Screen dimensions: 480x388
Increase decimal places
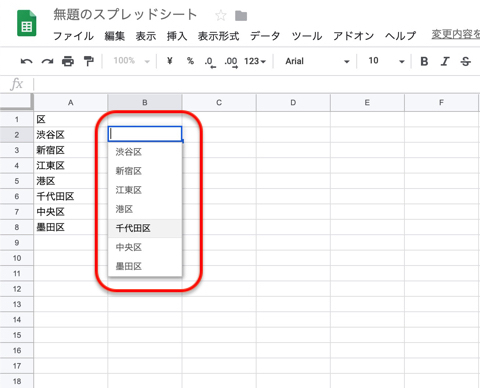231,62
